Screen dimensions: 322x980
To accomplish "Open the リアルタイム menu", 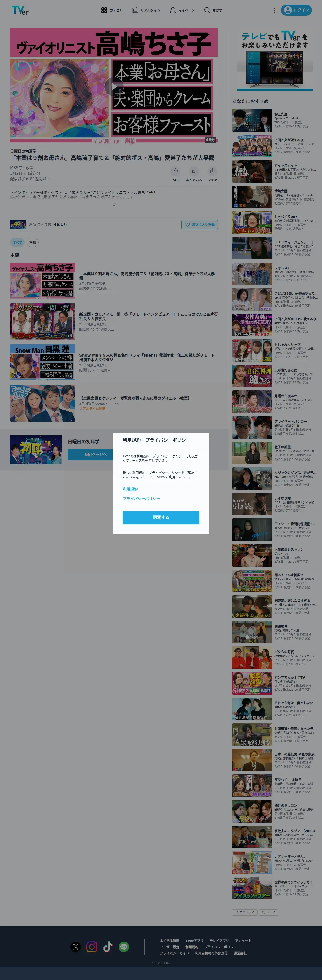I will coord(146,10).
